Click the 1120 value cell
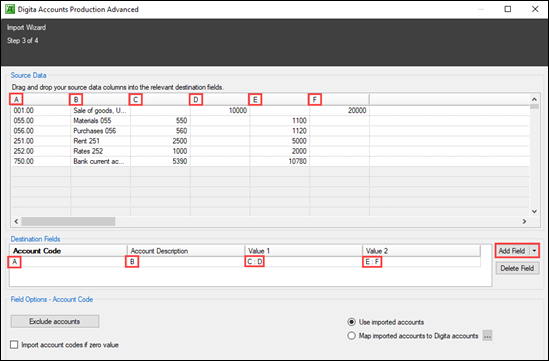The width and height of the screenshot is (549, 361). [280, 131]
